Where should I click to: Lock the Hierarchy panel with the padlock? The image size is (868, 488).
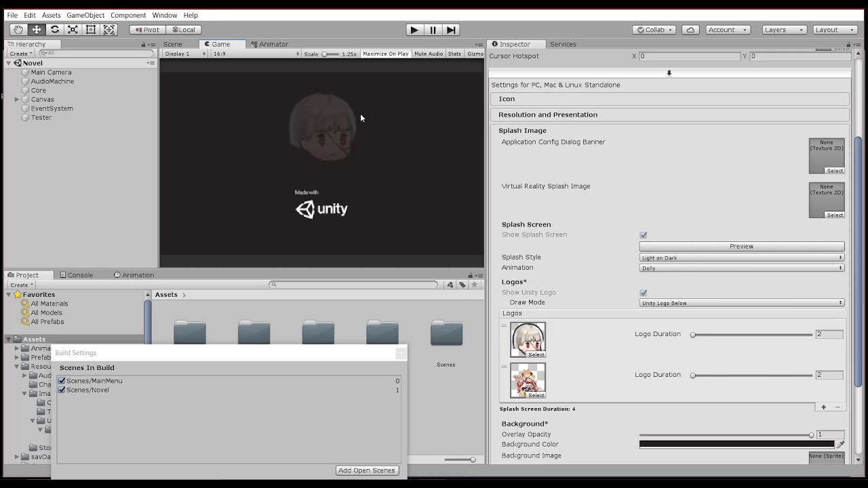click(x=143, y=45)
